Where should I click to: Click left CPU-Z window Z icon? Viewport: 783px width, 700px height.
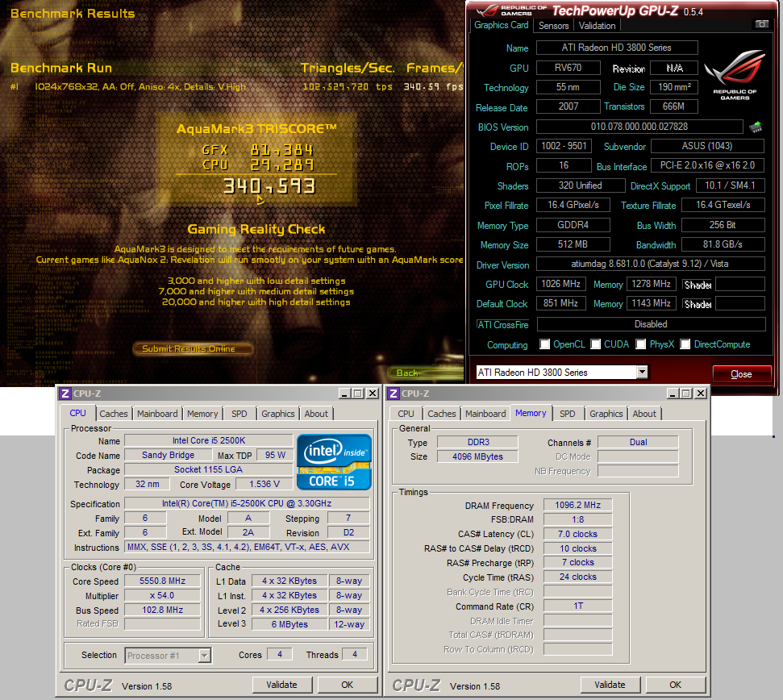click(x=65, y=394)
